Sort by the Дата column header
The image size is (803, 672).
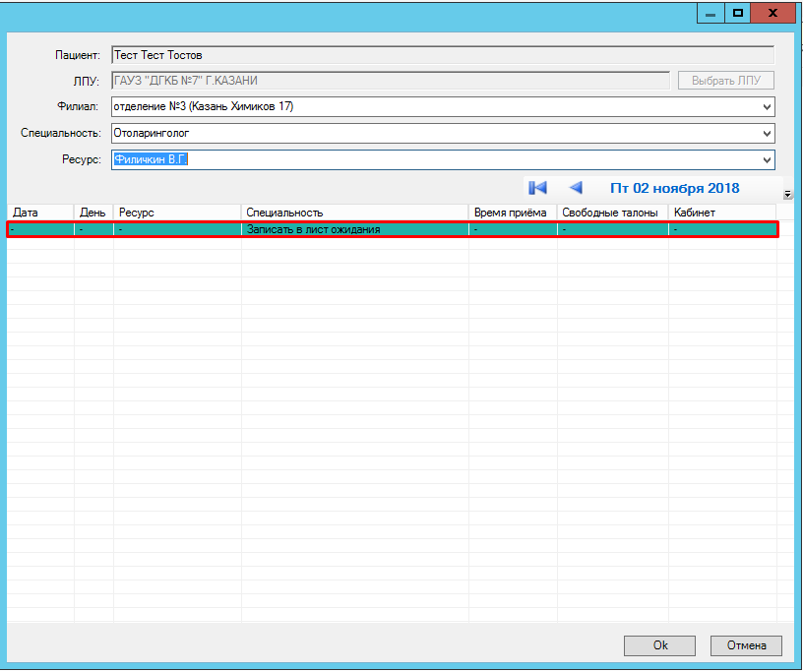[40, 213]
